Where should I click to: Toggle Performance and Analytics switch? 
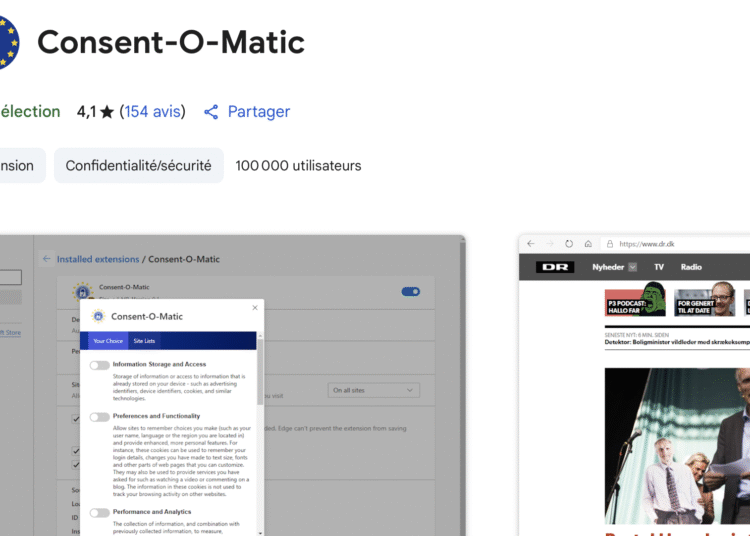tap(99, 513)
